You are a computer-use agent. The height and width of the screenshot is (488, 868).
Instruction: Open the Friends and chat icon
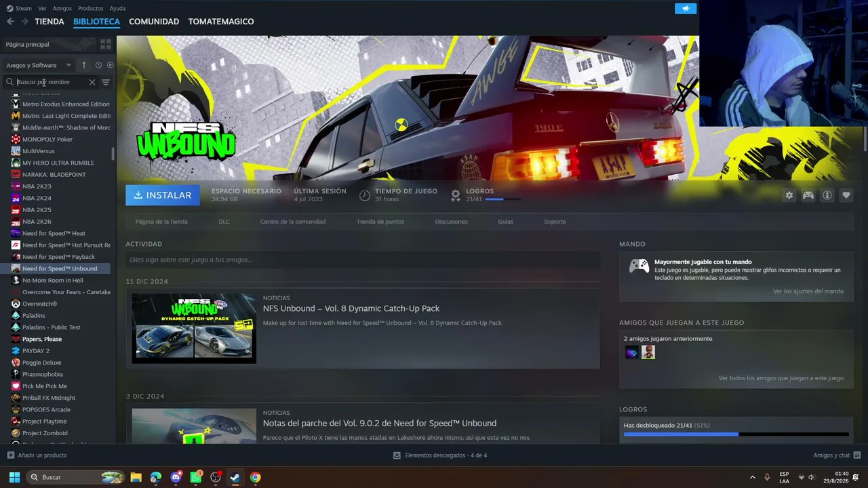(857, 455)
